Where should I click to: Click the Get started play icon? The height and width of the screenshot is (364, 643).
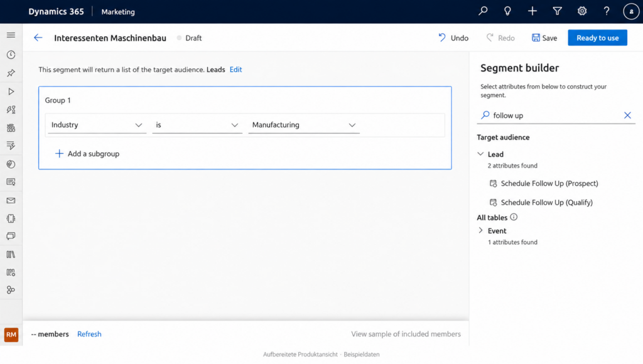[11, 92]
